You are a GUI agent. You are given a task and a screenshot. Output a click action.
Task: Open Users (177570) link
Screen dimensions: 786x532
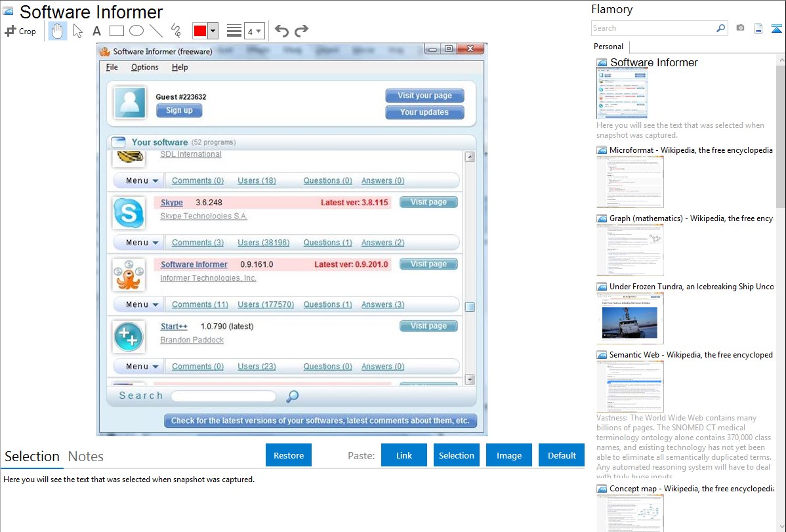[266, 304]
